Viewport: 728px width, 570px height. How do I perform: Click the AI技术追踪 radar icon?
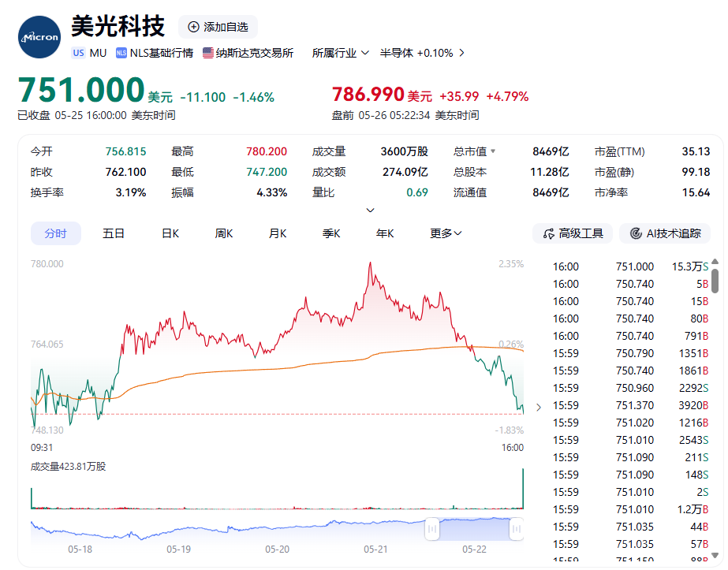636,233
